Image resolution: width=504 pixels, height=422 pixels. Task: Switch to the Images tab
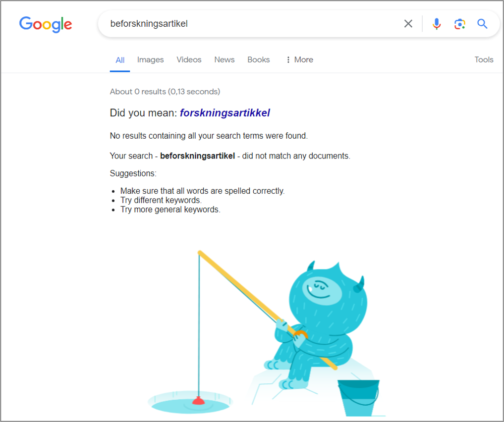click(x=150, y=60)
